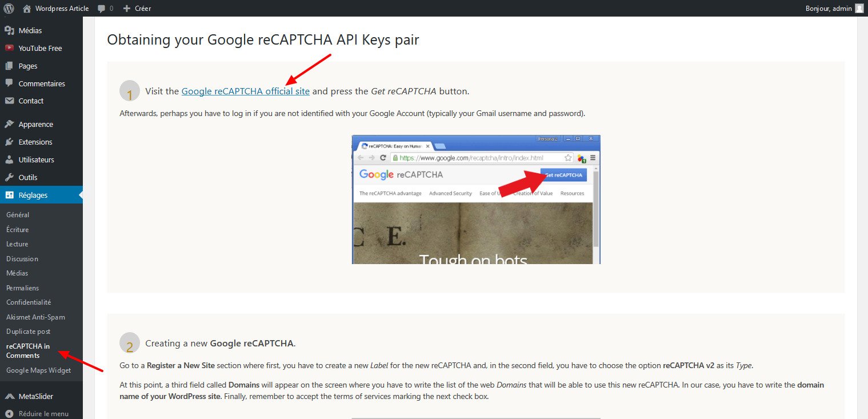Click the Réglages sliders icon
This screenshot has height=419, width=868.
(x=9, y=195)
